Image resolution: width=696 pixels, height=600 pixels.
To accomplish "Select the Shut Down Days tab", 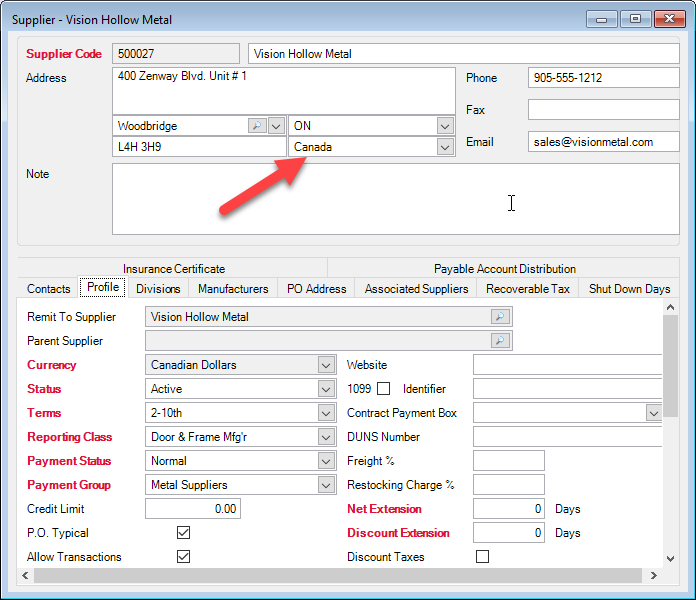I will point(629,289).
